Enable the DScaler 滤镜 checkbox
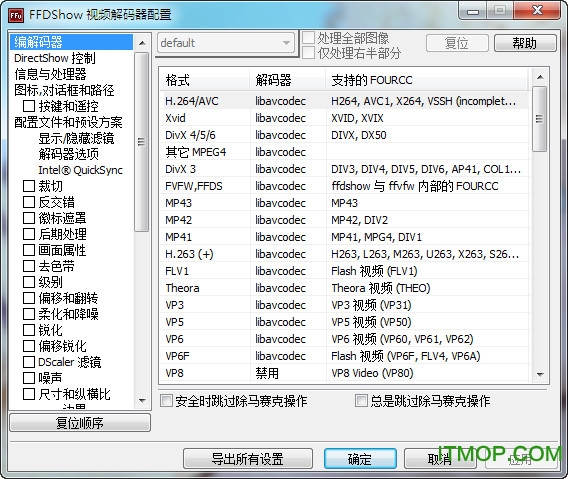The width and height of the screenshot is (568, 479). pos(29,362)
